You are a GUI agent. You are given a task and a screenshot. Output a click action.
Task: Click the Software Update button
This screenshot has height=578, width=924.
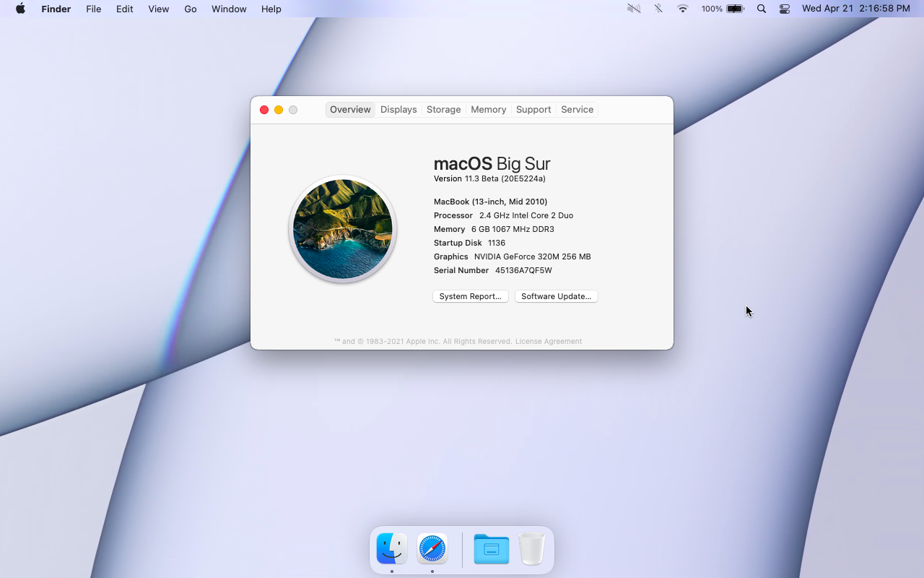(x=556, y=296)
